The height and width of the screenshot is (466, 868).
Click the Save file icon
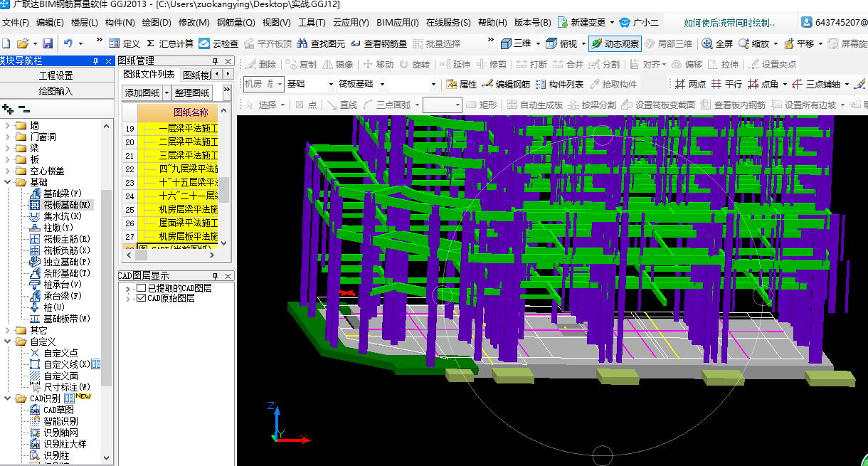(48, 43)
